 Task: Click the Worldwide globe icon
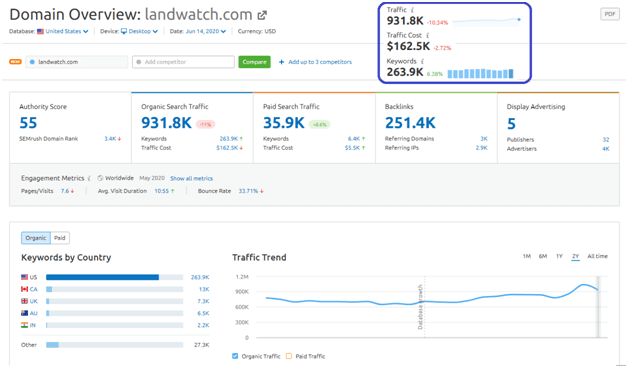100,178
